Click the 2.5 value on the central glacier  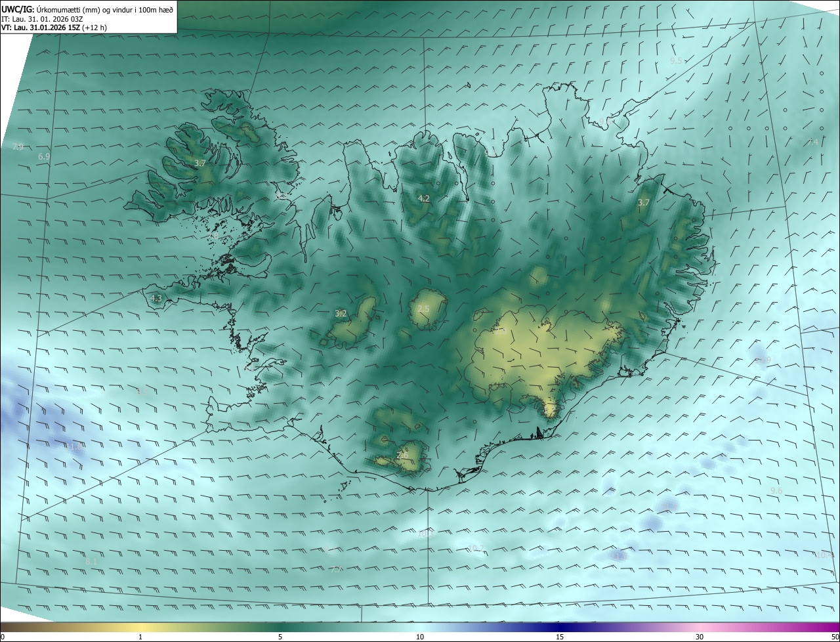pos(423,309)
